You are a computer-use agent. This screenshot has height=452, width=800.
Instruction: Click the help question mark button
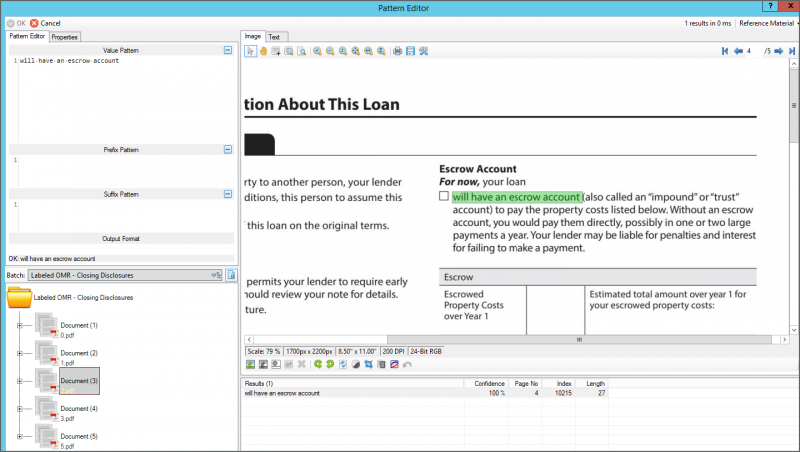[770, 6]
